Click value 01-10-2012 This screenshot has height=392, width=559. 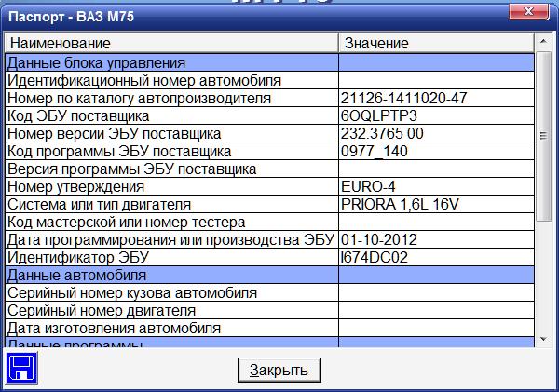(378, 239)
